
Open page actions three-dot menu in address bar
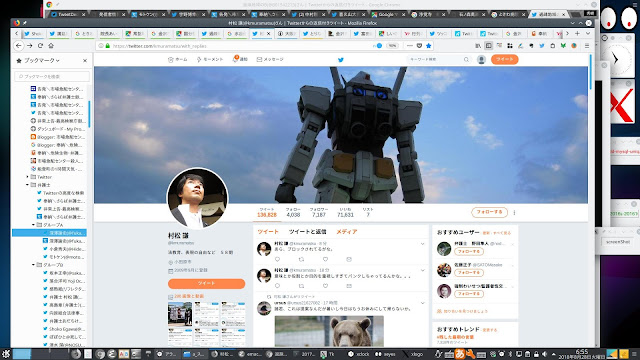tap(410, 46)
